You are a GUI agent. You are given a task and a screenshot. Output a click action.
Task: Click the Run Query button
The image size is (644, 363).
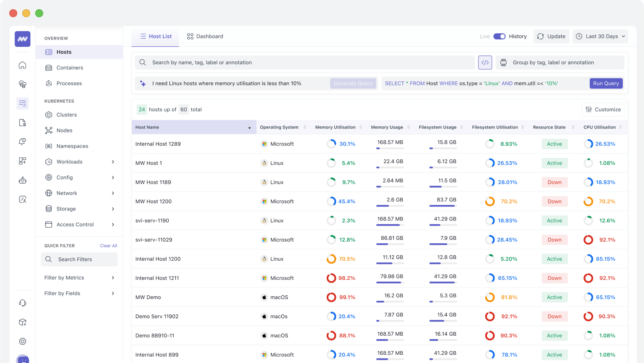point(606,83)
